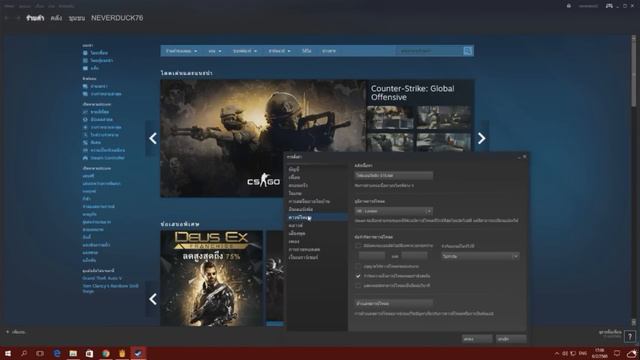Select the highlighted Downloads settings category
This screenshot has height=360, width=640.
click(x=317, y=217)
